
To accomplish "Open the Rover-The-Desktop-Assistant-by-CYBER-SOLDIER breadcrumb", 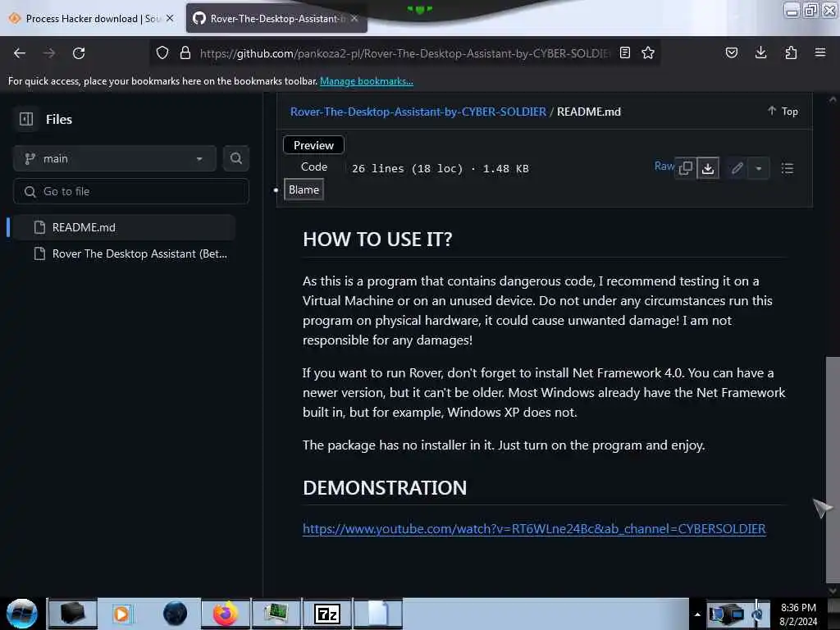I will [x=418, y=112].
